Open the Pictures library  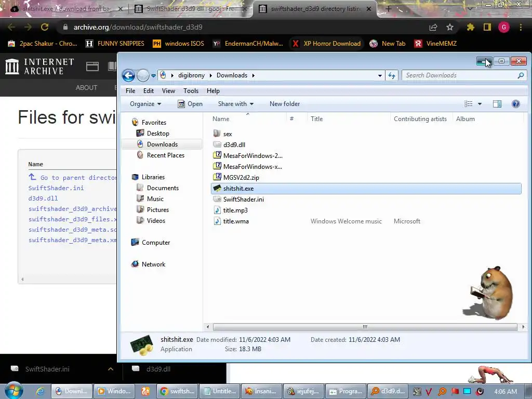pos(158,210)
